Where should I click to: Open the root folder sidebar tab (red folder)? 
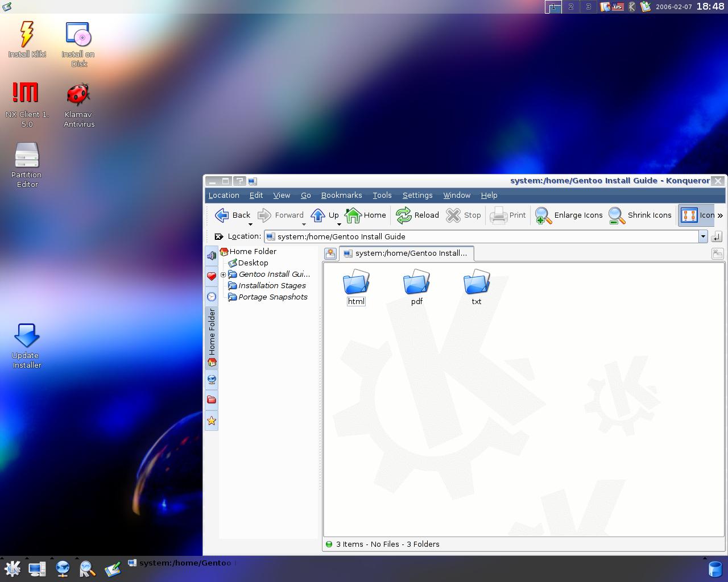(x=212, y=400)
